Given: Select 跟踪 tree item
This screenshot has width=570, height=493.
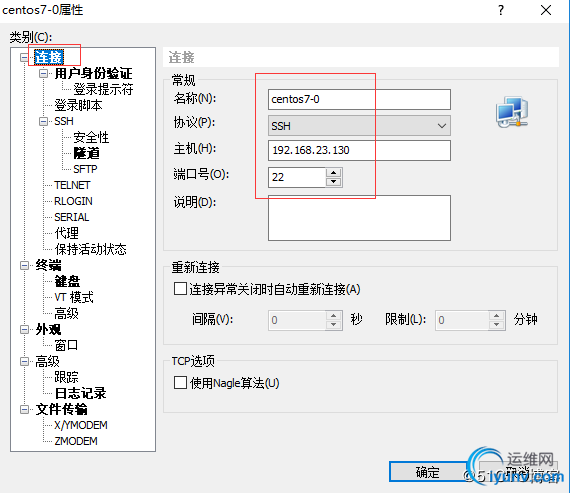Looking at the screenshot, I should click(x=66, y=377).
